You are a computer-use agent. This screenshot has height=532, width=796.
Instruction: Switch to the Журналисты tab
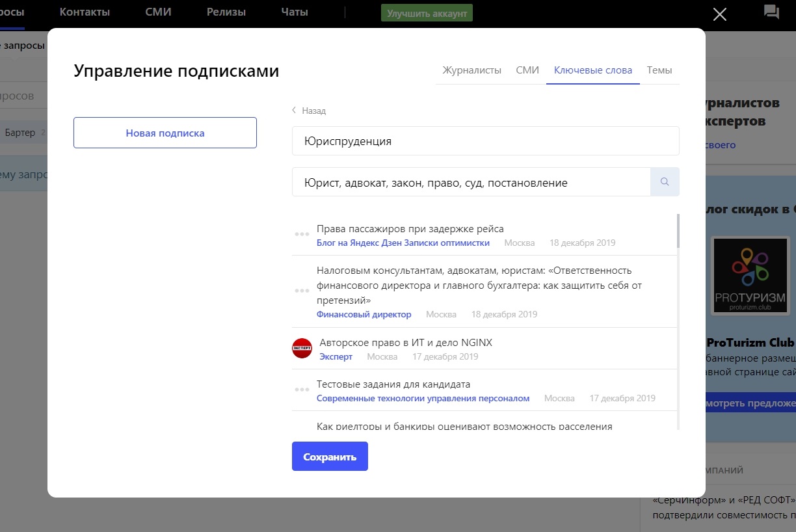pos(471,70)
